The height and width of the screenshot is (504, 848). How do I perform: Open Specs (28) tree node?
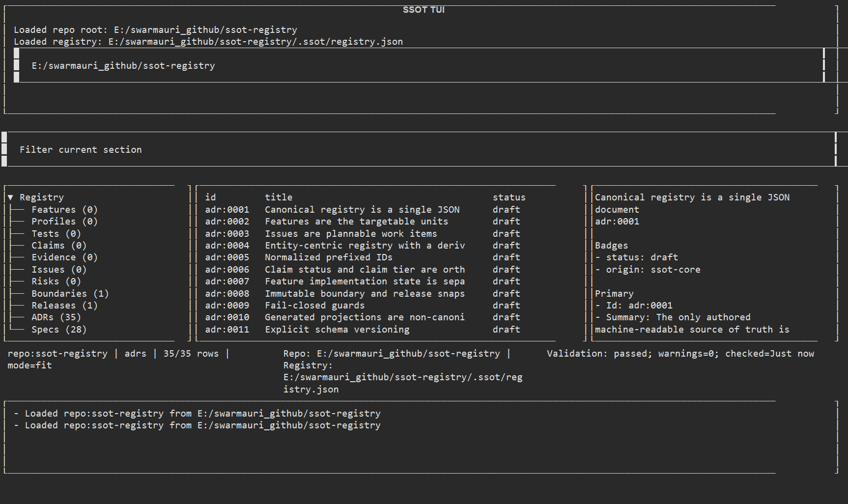tap(59, 330)
